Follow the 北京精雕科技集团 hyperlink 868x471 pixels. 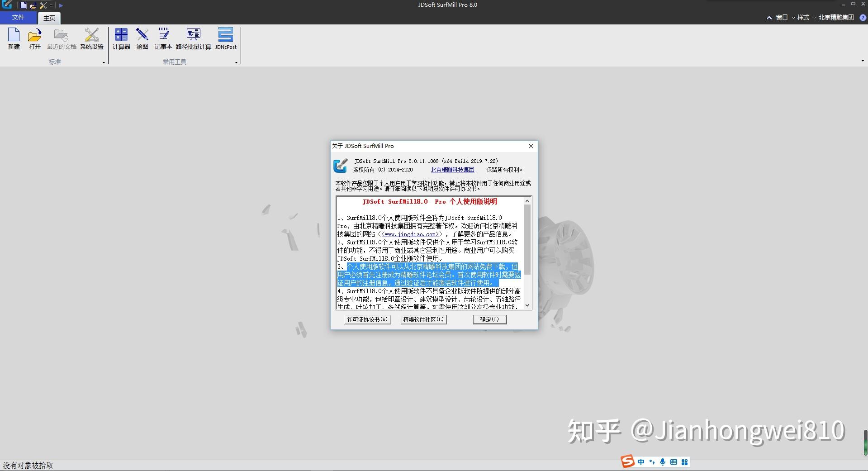tap(452, 170)
